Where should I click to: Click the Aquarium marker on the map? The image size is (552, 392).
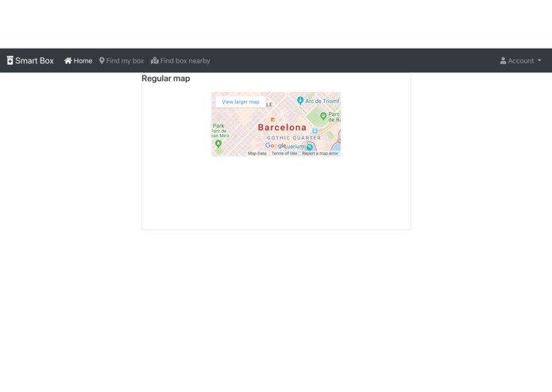(x=310, y=147)
